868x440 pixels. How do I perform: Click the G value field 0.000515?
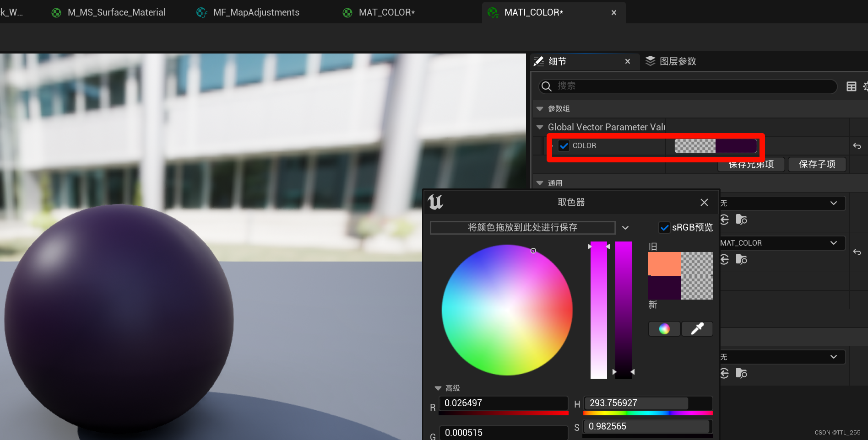click(x=504, y=433)
